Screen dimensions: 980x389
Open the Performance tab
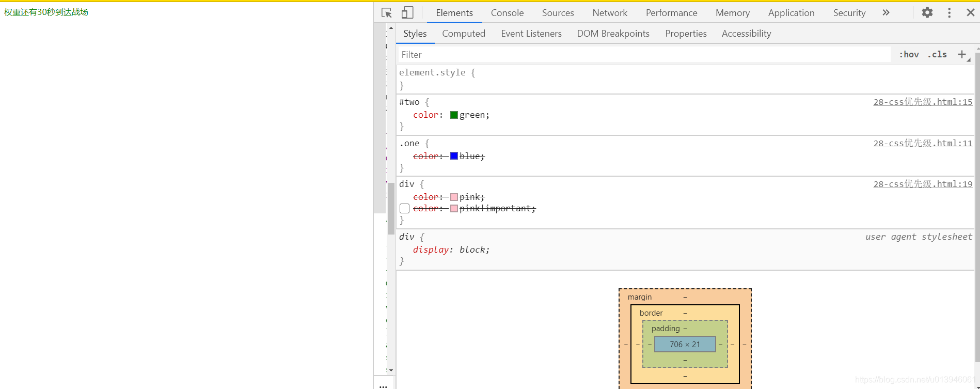coord(671,13)
